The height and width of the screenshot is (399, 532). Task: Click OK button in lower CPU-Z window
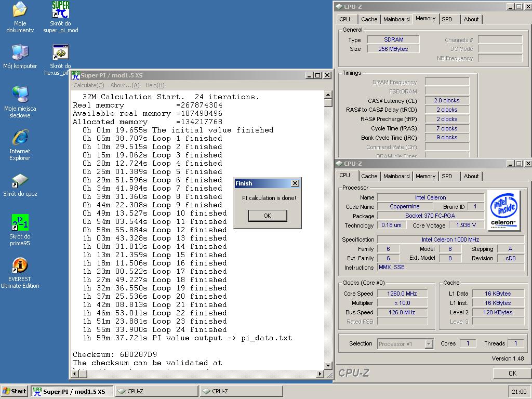(512, 373)
